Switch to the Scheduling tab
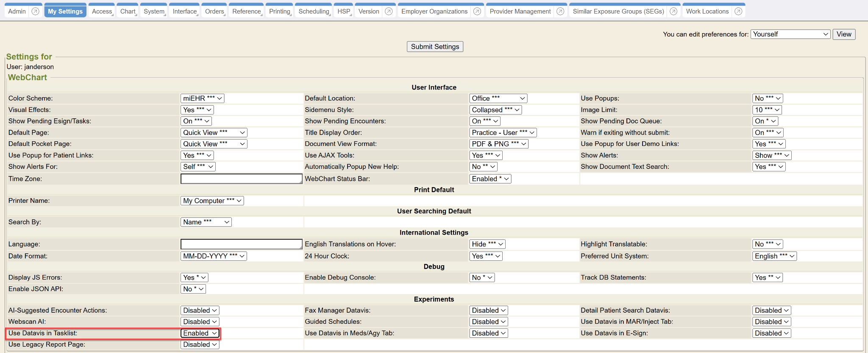 314,11
